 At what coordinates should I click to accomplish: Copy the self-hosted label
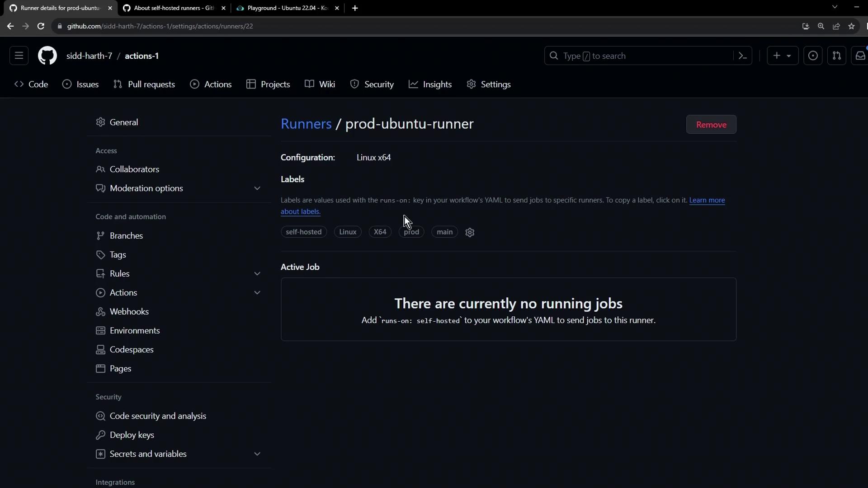(x=303, y=232)
